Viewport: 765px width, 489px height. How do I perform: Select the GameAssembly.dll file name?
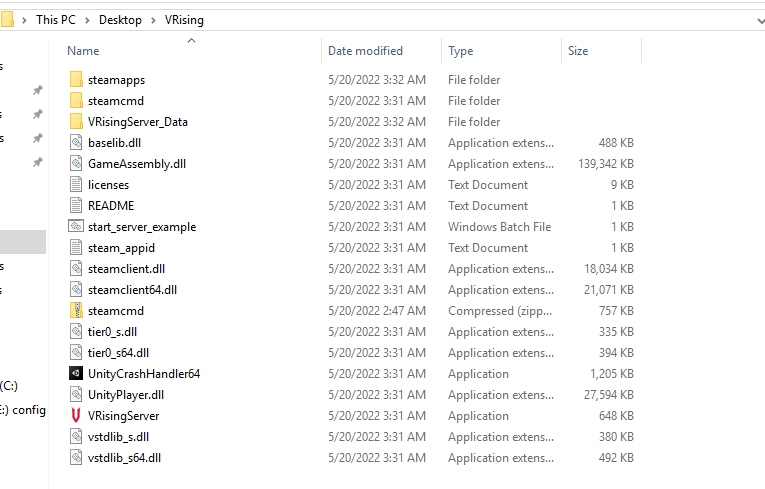point(137,163)
